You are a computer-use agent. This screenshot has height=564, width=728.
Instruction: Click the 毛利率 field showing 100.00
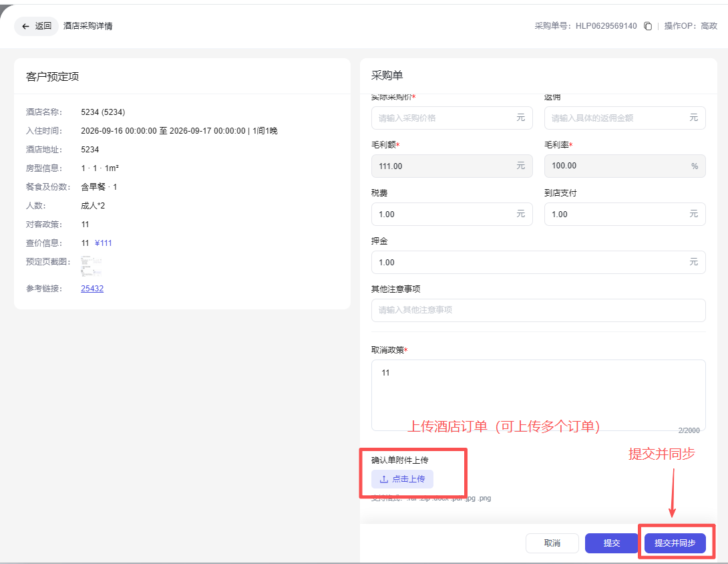(x=625, y=166)
